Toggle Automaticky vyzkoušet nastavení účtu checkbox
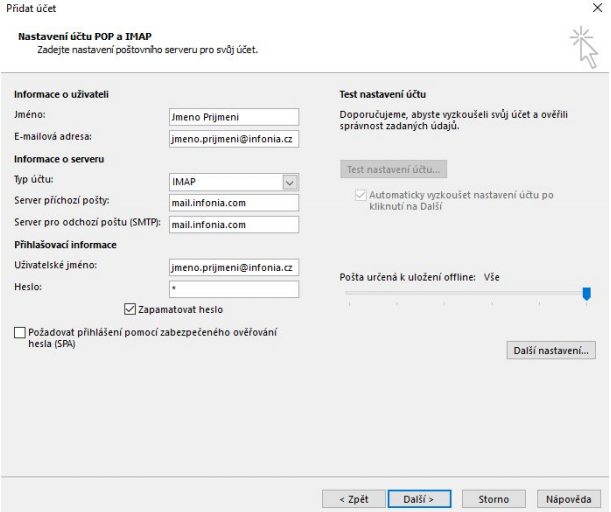The width and height of the screenshot is (611, 512). click(360, 195)
